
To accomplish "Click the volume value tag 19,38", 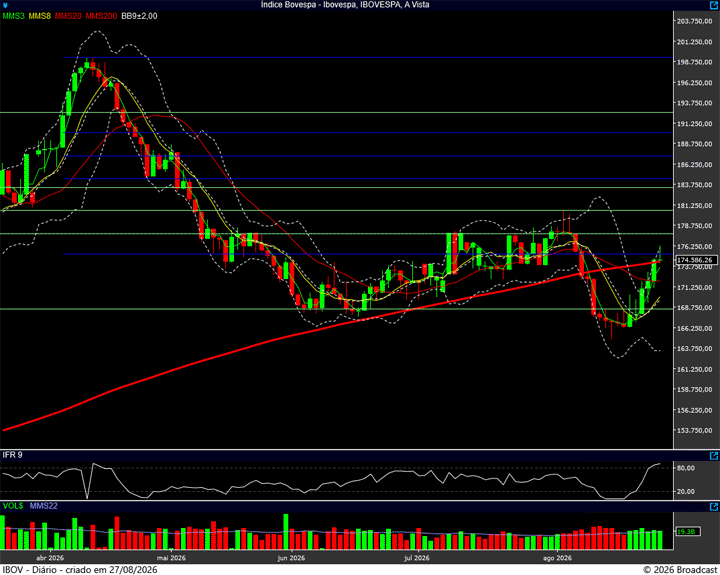I will point(688,531).
